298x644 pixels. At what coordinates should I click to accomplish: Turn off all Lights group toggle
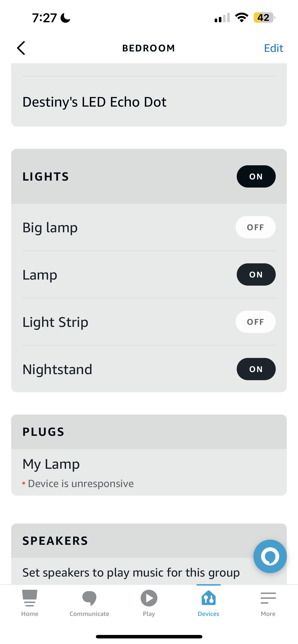coord(256,176)
